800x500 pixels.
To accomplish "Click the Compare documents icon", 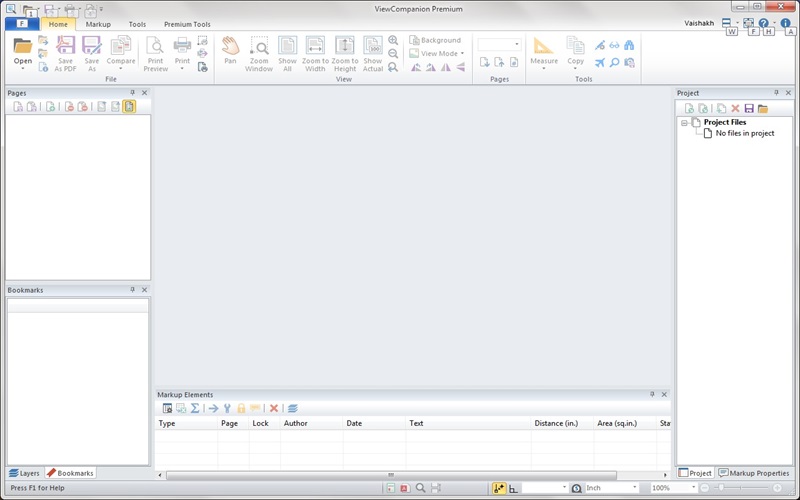I will [x=120, y=45].
